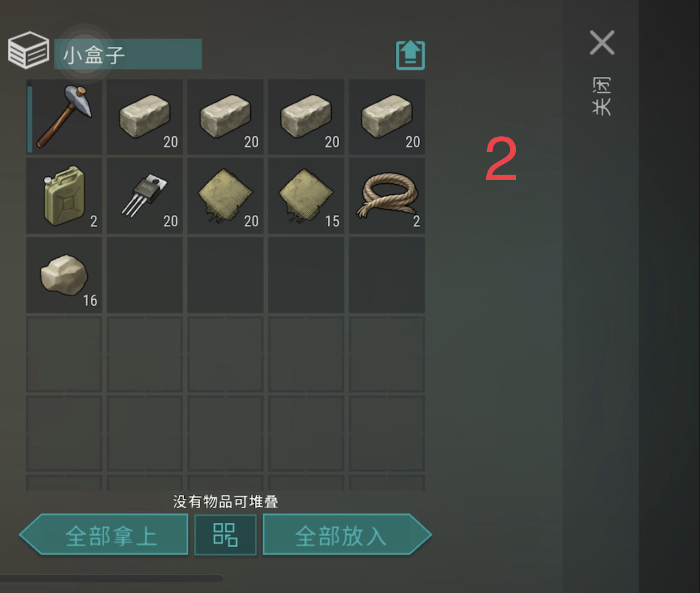Select the pickaxe in the first slot
The height and width of the screenshot is (593, 700).
[64, 117]
